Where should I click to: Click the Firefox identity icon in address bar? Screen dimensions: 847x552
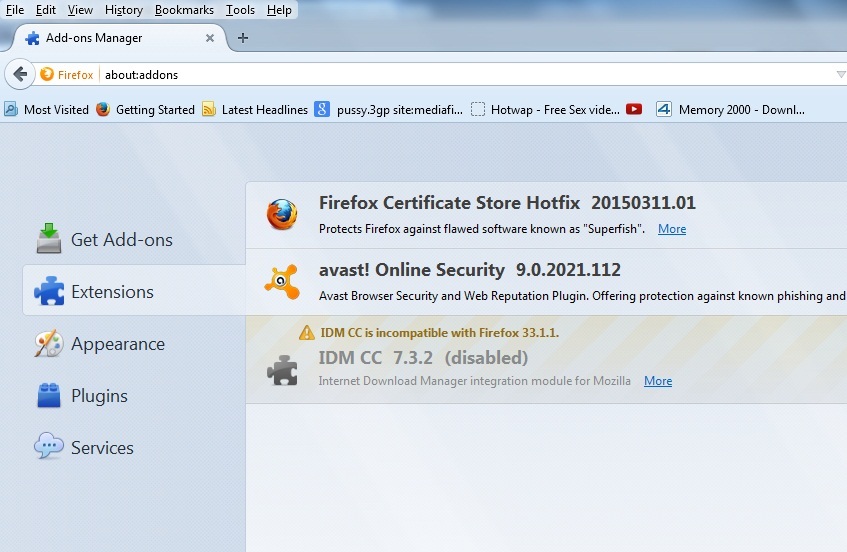(47, 74)
